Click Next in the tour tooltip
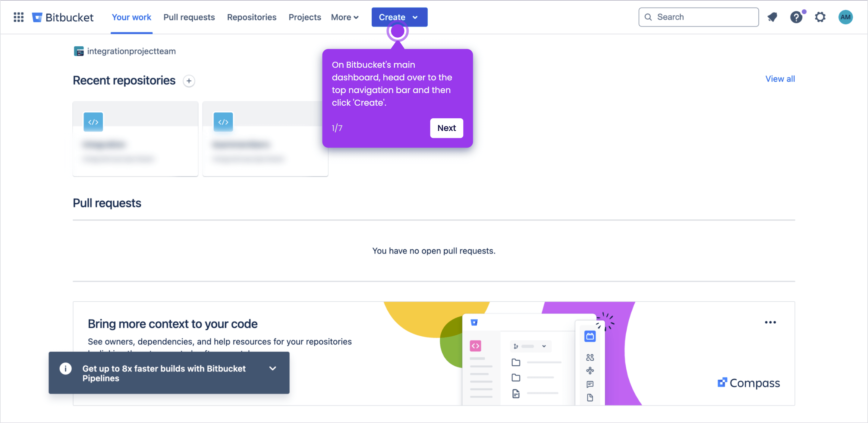The image size is (868, 423). [x=446, y=128]
